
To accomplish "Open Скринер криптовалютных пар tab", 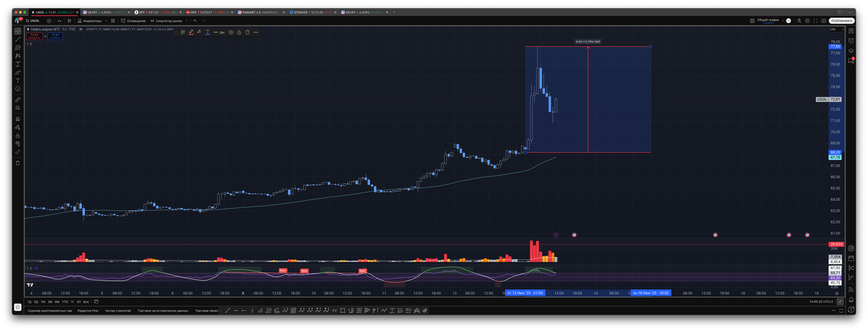I will click(x=50, y=311).
